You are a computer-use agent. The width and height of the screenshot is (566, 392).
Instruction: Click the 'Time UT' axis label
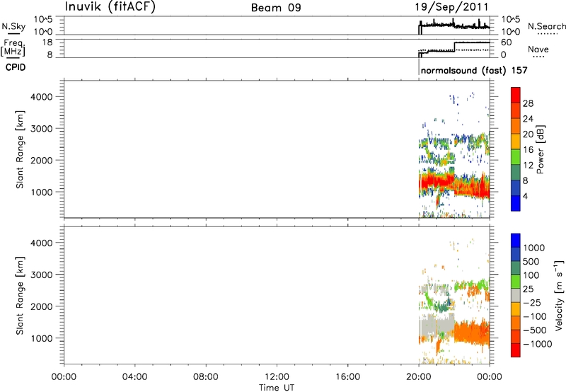[277, 388]
